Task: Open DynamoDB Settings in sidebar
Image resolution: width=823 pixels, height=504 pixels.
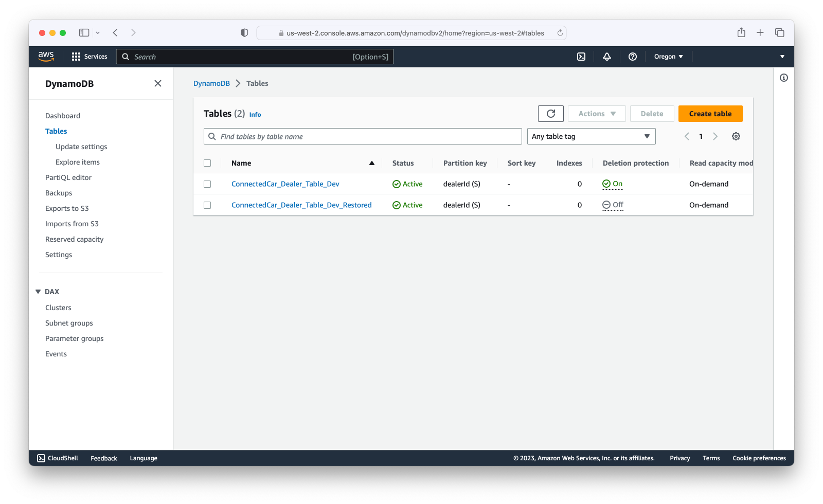Action: pos(59,255)
